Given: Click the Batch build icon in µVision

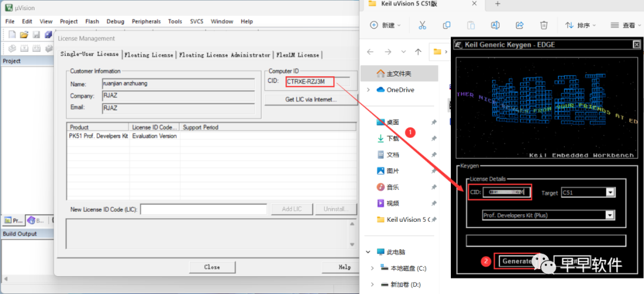Looking at the screenshot, I should pyautogui.click(x=48, y=48).
